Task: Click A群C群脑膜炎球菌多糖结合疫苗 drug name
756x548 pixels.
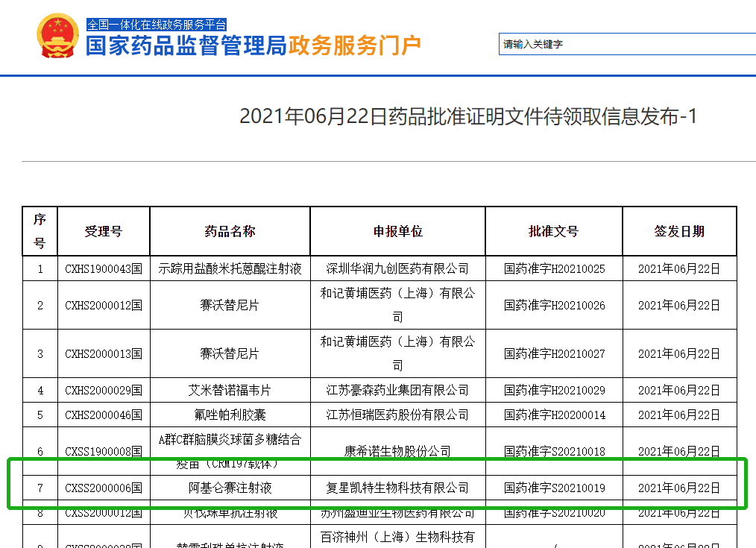Action: click(230, 451)
